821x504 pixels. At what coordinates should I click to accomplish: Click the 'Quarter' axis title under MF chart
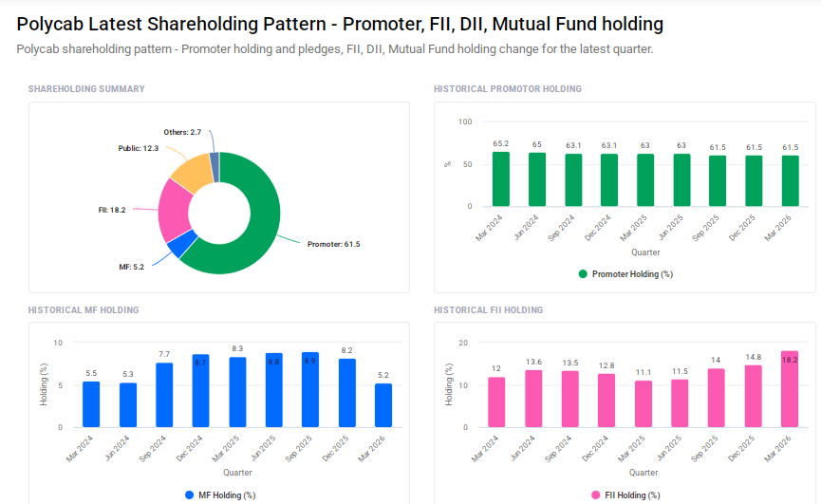237,473
